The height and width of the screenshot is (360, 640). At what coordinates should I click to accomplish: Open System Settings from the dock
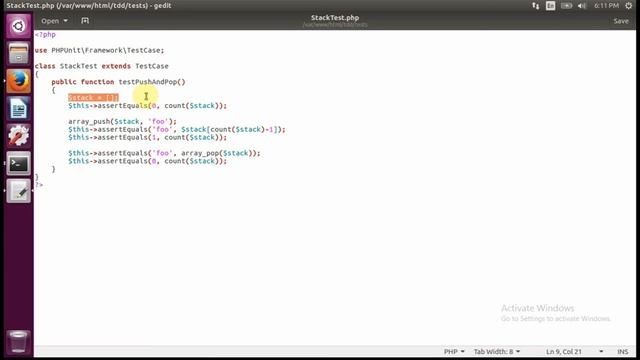[18, 136]
